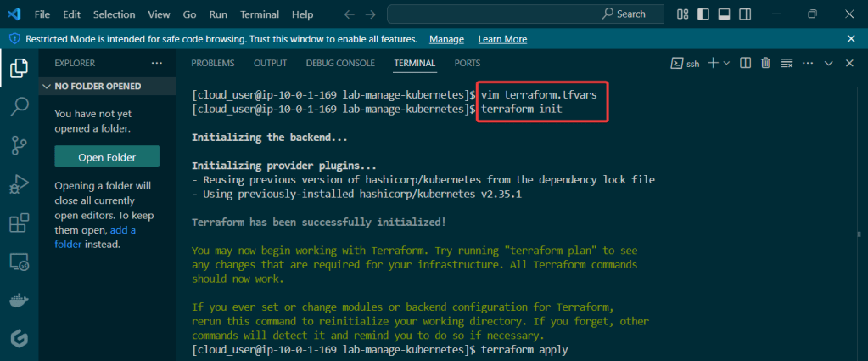Image resolution: width=868 pixels, height=361 pixels.
Task: Expand Explorer's more actions ellipsis menu
Action: pyautogui.click(x=156, y=63)
